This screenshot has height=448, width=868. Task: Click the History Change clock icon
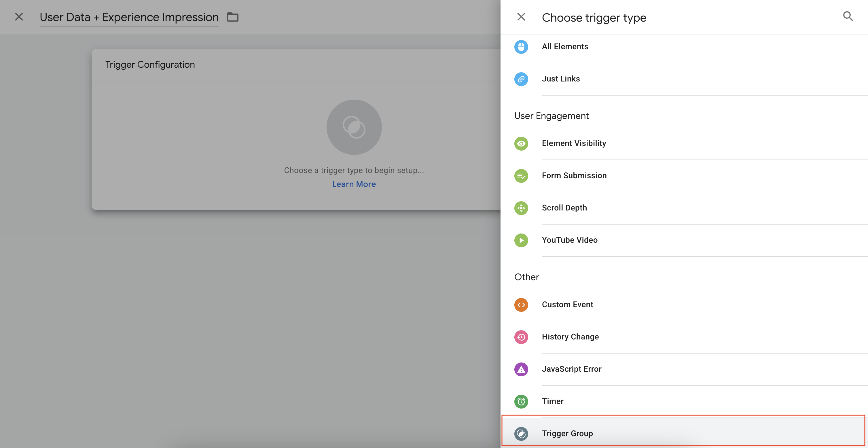521,337
